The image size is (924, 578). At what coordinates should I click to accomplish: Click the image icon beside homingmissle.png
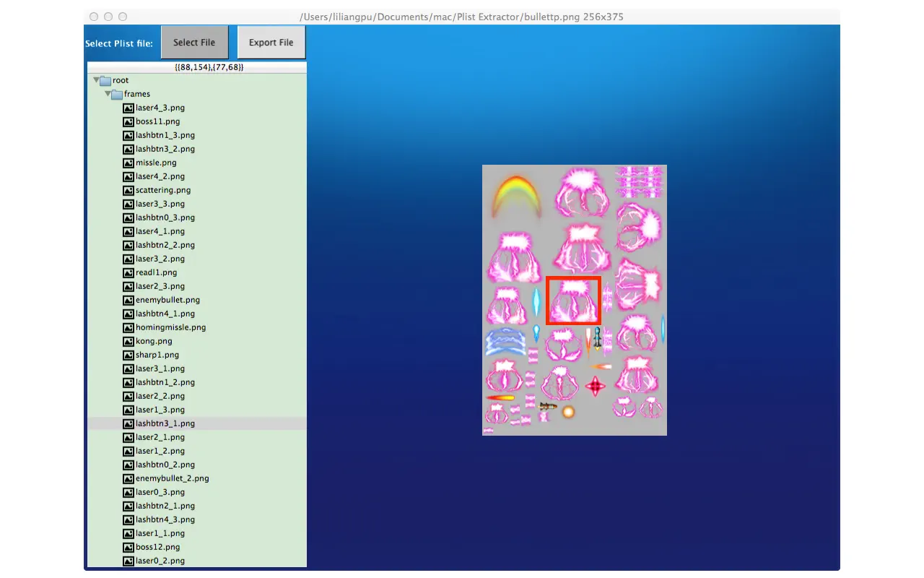pos(128,327)
